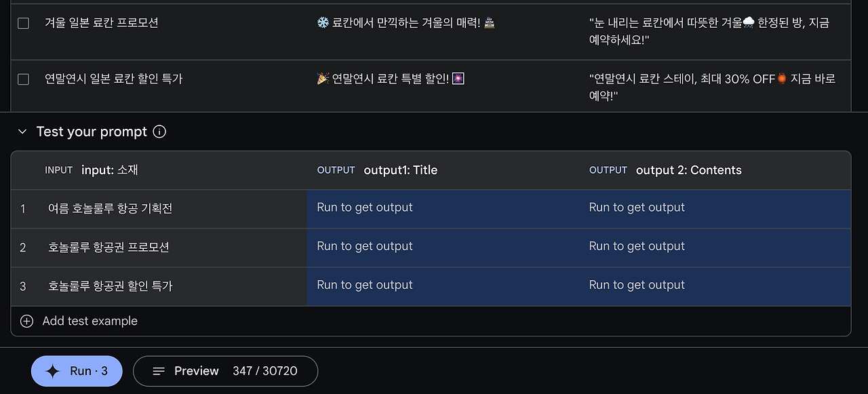Click the sparkle icon on Run button
Image resolution: width=868 pixels, height=394 pixels.
click(x=52, y=371)
